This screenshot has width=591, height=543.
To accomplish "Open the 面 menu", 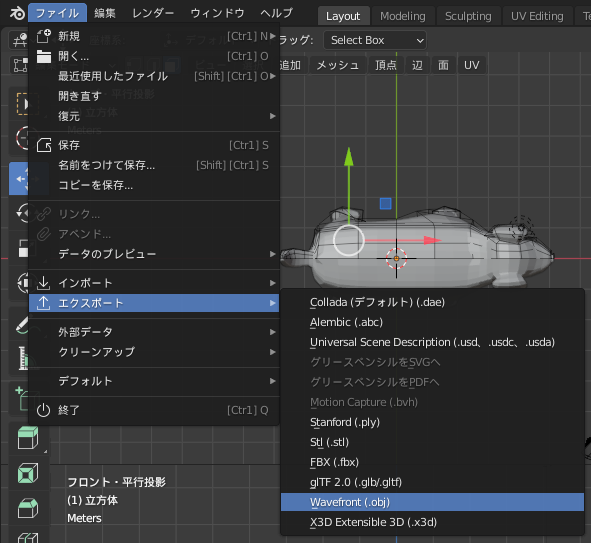I will (x=443, y=65).
